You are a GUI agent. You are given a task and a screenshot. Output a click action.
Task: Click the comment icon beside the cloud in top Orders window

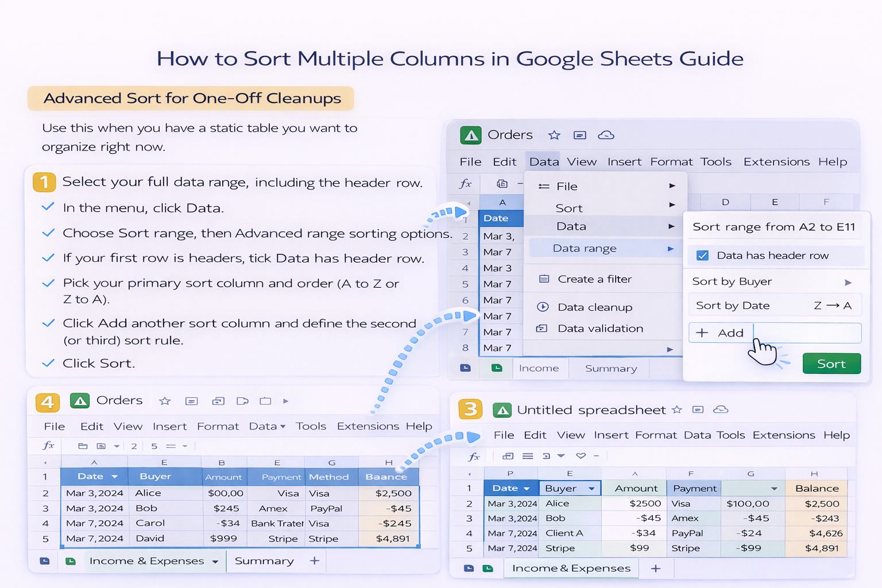580,135
